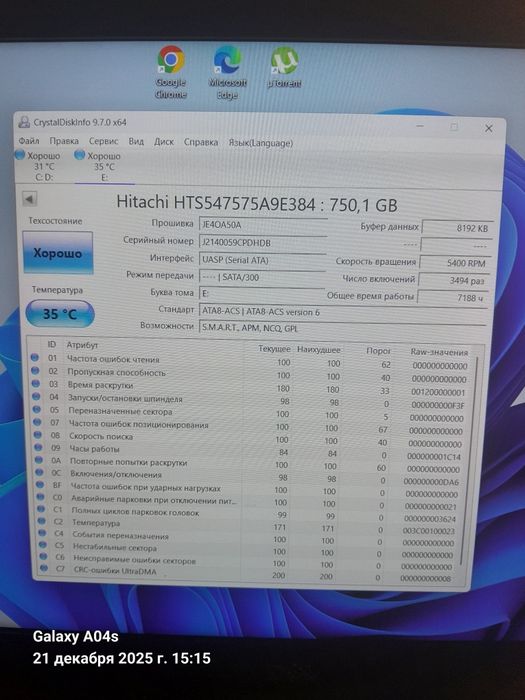The image size is (525, 700).
Task: Click the buffer size field 8192 KB
Action: tap(457, 228)
